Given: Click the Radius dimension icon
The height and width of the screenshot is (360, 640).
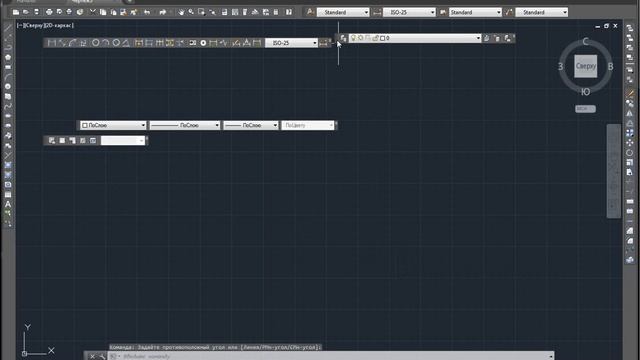Looking at the screenshot, I should (x=96, y=43).
